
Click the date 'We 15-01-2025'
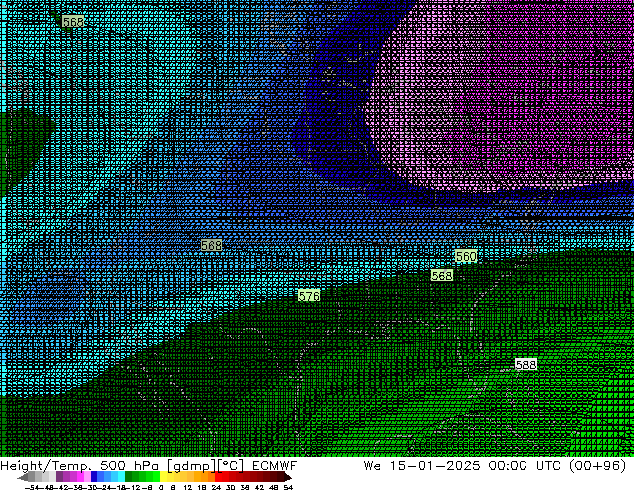(422, 466)
